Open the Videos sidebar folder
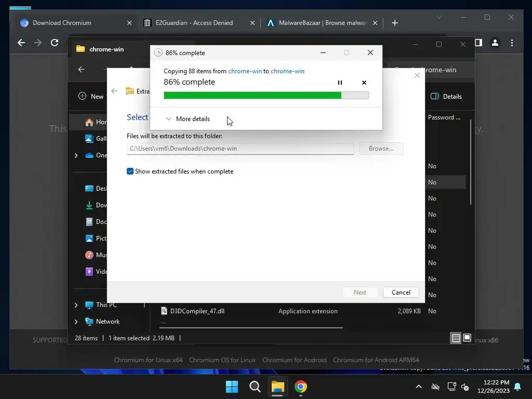The width and height of the screenshot is (532, 399). pyautogui.click(x=96, y=271)
